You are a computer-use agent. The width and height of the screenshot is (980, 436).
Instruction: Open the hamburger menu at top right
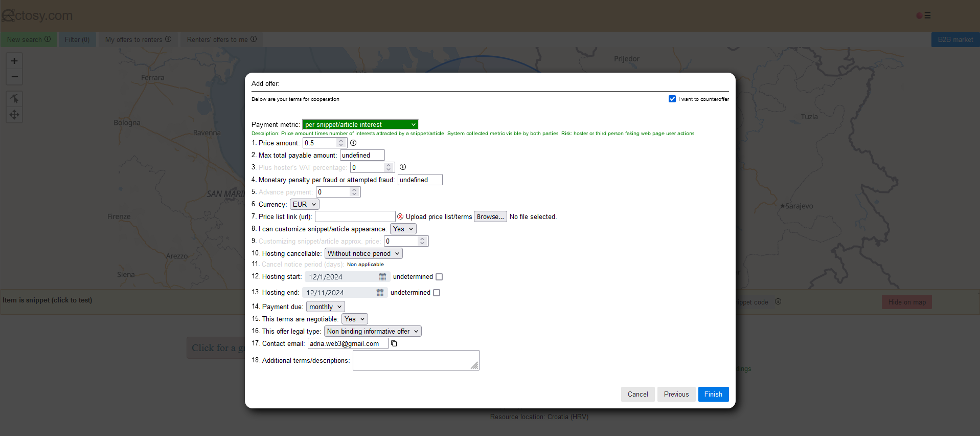click(x=927, y=16)
